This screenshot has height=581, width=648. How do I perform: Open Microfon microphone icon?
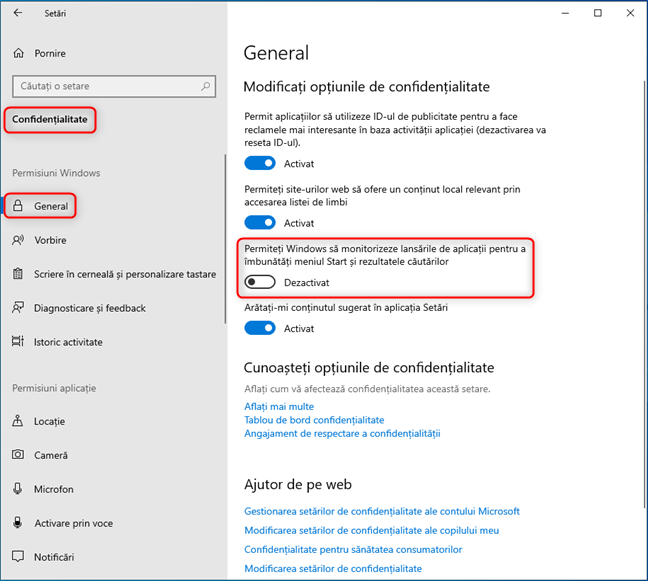click(18, 489)
